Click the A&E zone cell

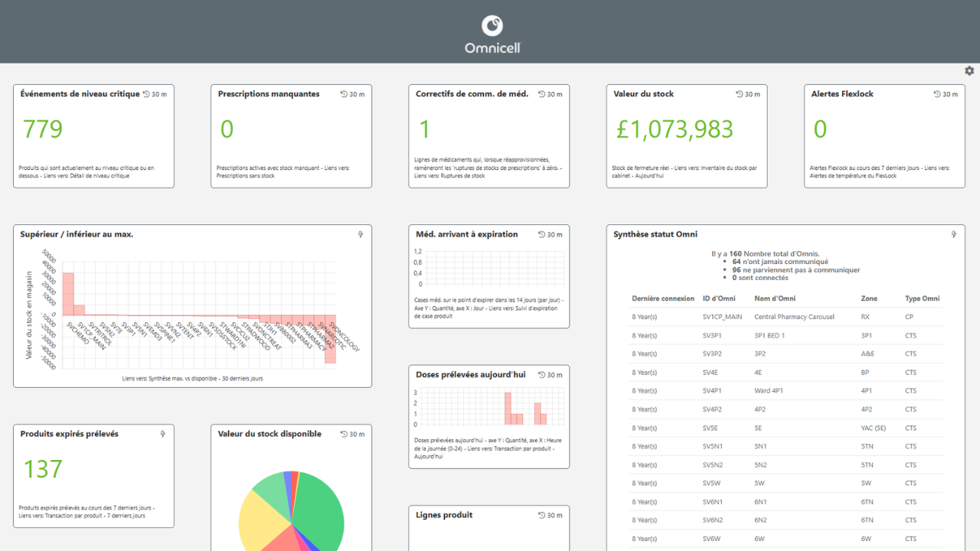(867, 354)
